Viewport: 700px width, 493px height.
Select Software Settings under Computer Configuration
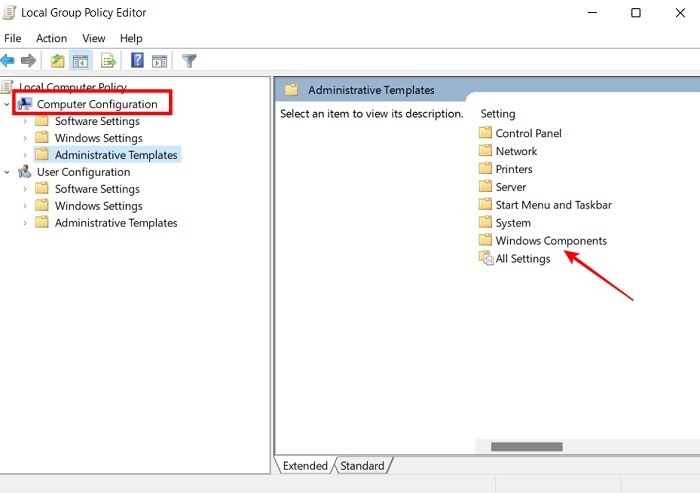pyautogui.click(x=97, y=121)
